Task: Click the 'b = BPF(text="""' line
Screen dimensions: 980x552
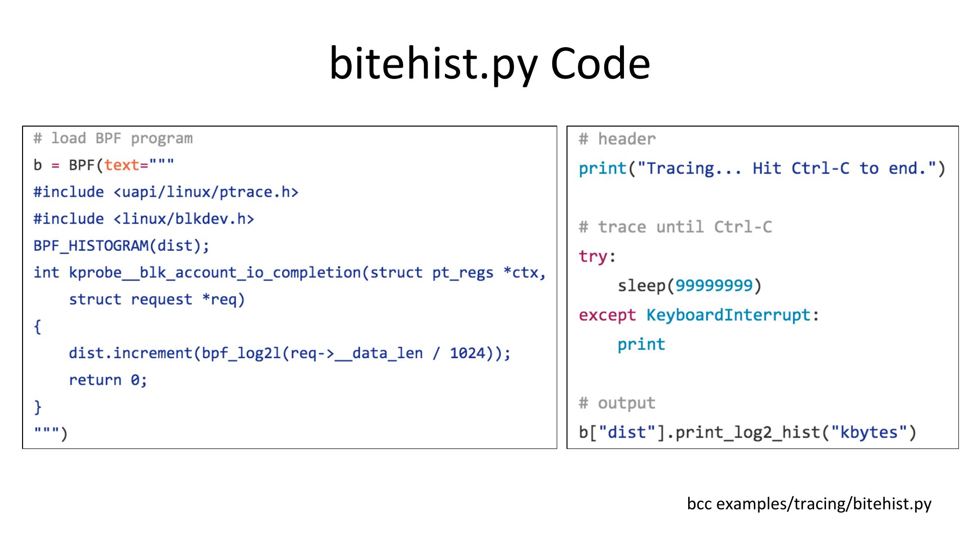Action: pyautogui.click(x=103, y=165)
